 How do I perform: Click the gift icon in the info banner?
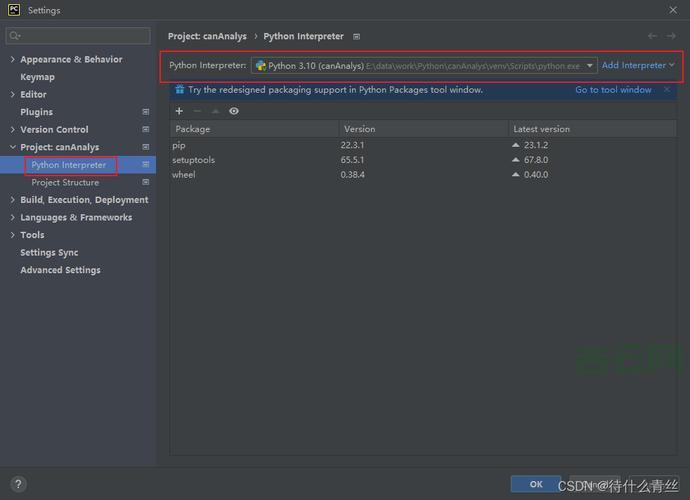[x=179, y=90]
